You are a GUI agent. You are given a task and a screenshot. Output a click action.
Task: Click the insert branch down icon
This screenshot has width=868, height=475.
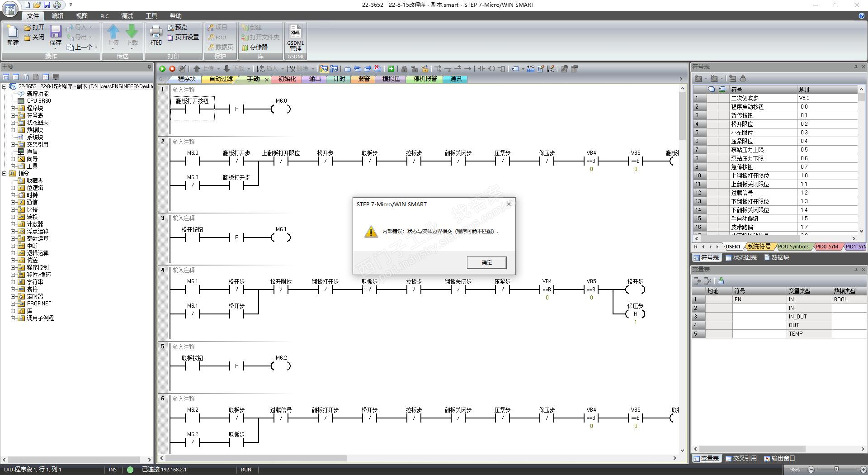coord(438,69)
